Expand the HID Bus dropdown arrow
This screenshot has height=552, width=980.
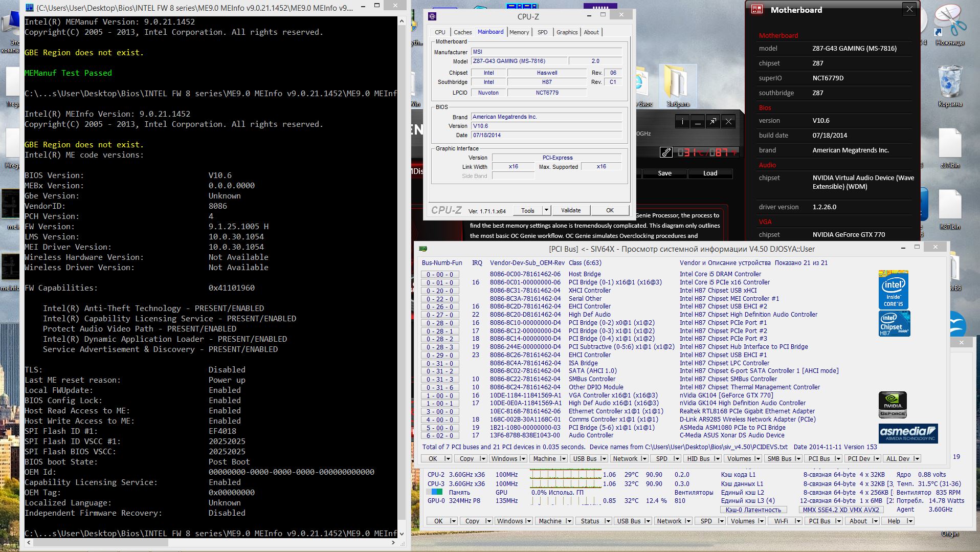pos(717,458)
